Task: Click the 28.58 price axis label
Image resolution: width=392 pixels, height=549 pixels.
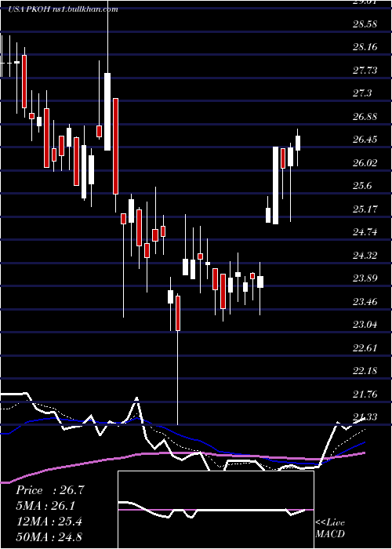Action: (x=365, y=24)
